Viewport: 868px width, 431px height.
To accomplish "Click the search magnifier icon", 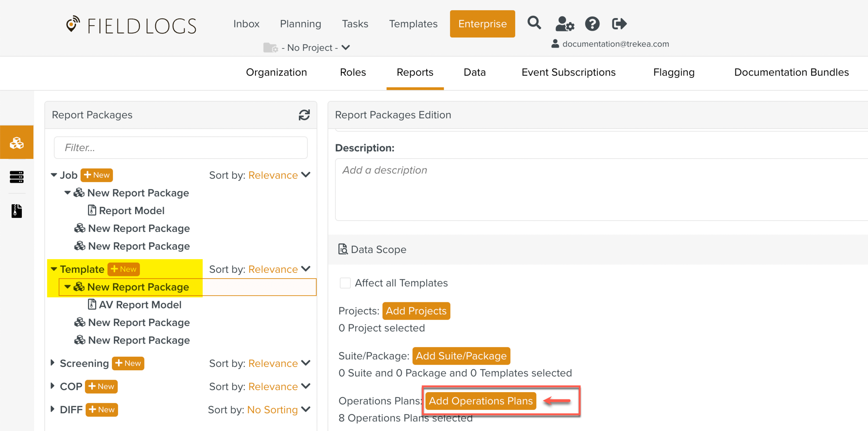I will point(534,23).
